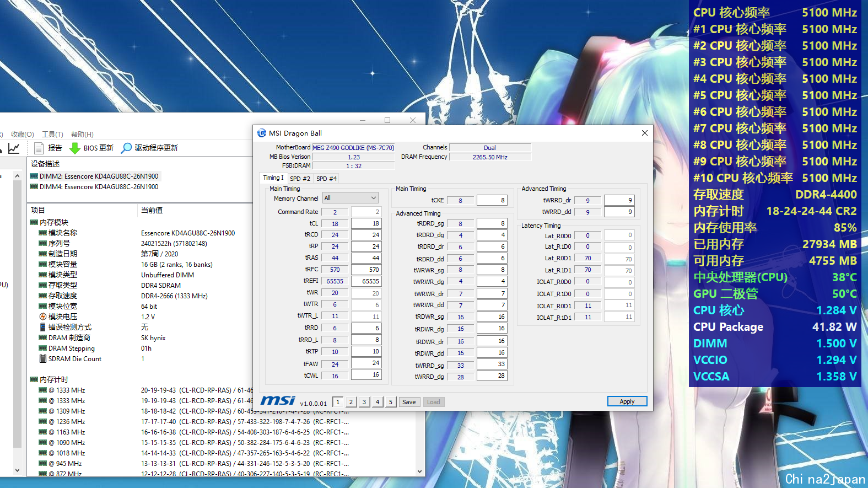Click the tWRRD_sg editable value field

[492, 364]
